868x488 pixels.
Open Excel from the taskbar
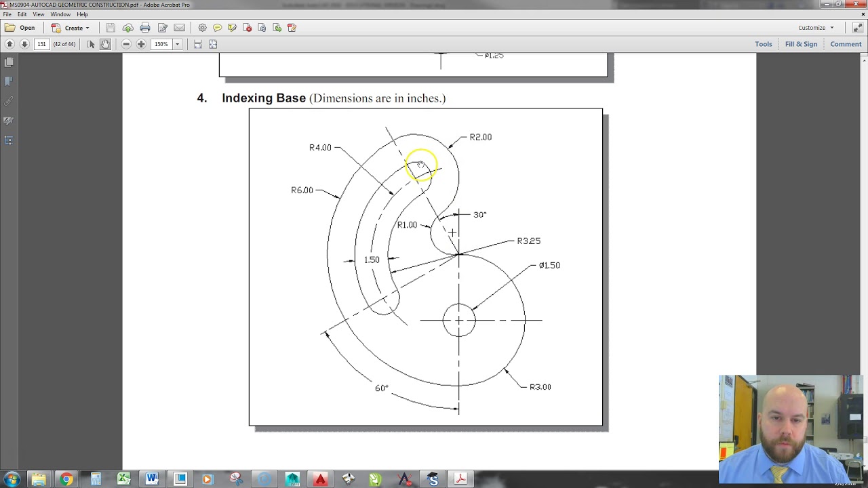(123, 479)
